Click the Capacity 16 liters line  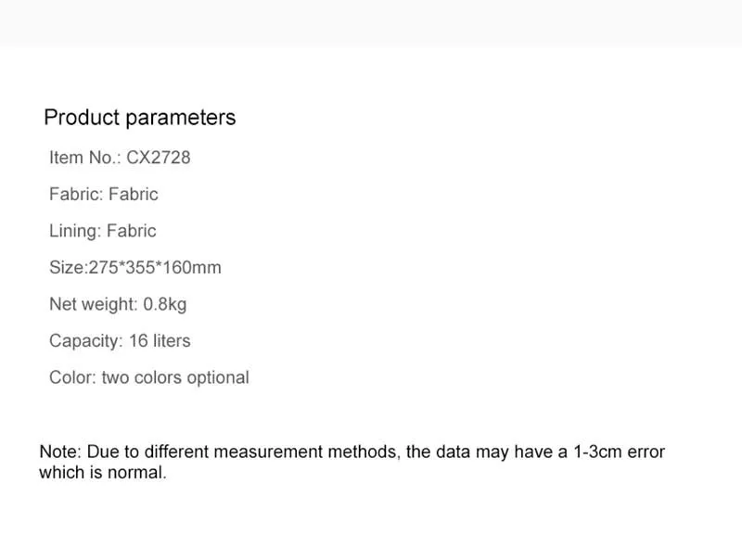coord(120,340)
